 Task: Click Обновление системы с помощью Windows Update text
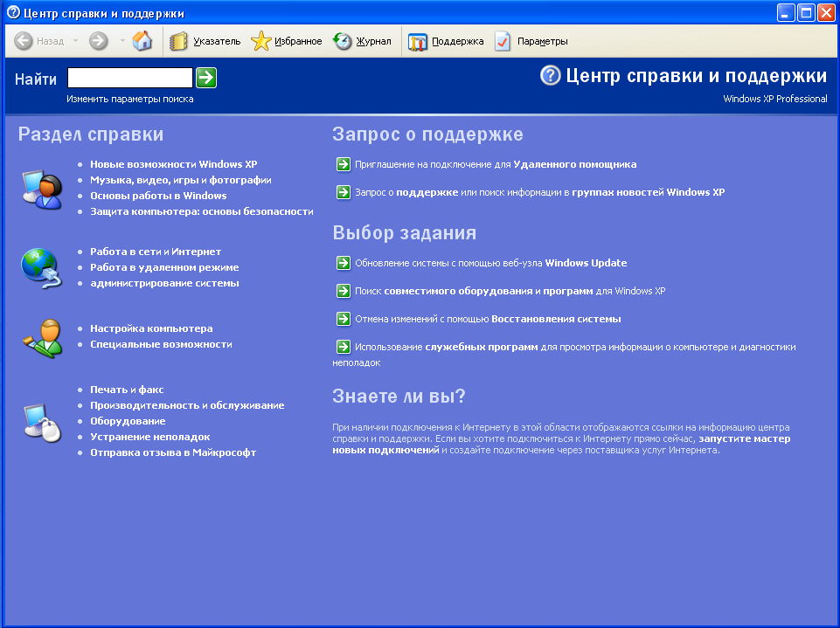click(490, 263)
